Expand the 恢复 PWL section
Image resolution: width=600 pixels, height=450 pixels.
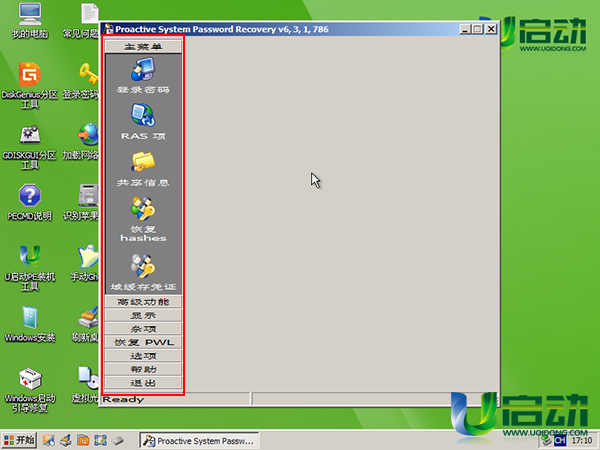pyautogui.click(x=143, y=342)
